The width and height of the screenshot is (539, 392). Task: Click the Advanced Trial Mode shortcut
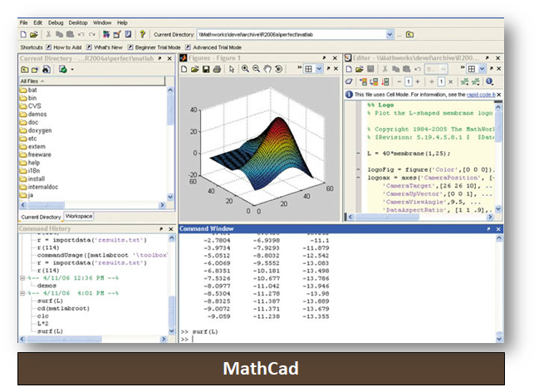tap(213, 47)
